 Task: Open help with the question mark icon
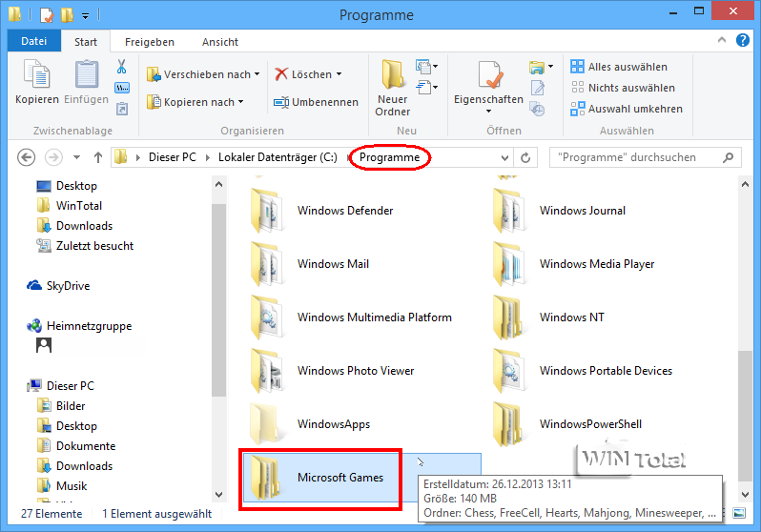[x=743, y=40]
